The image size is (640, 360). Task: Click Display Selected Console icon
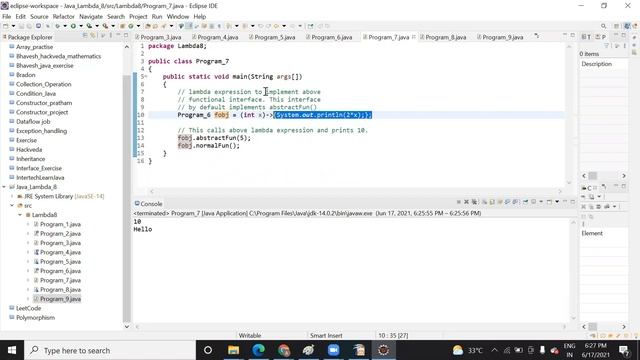coord(533,202)
